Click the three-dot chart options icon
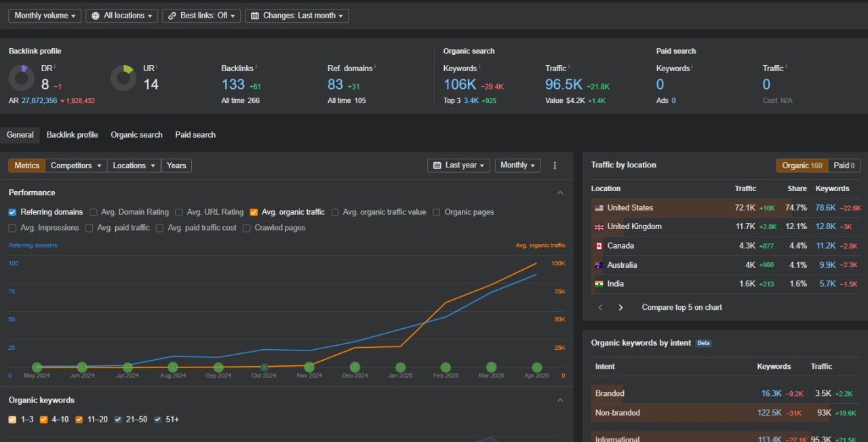This screenshot has width=868, height=442. click(555, 165)
